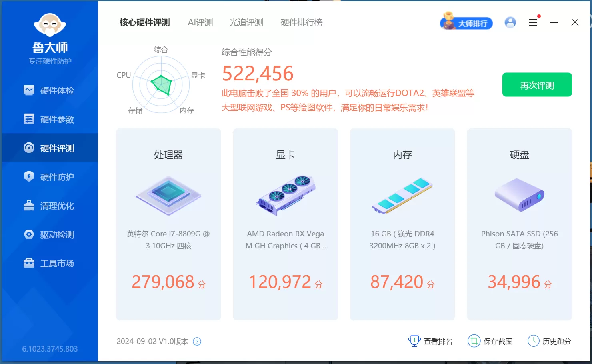Click the 清理优化 broom icon
Image resolution: width=592 pixels, height=364 pixels.
tap(29, 206)
